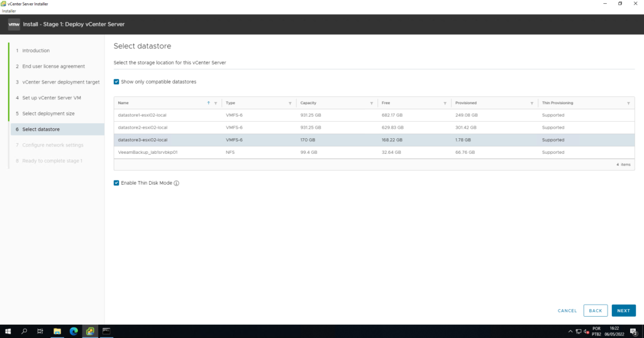
Task: Sort by Name column header
Action: 123,103
